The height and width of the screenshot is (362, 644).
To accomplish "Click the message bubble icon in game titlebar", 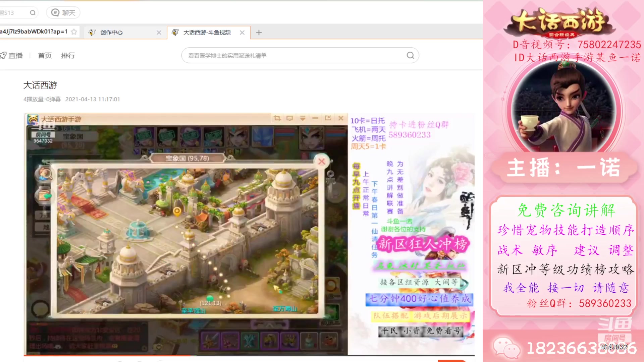I will pyautogui.click(x=289, y=118).
